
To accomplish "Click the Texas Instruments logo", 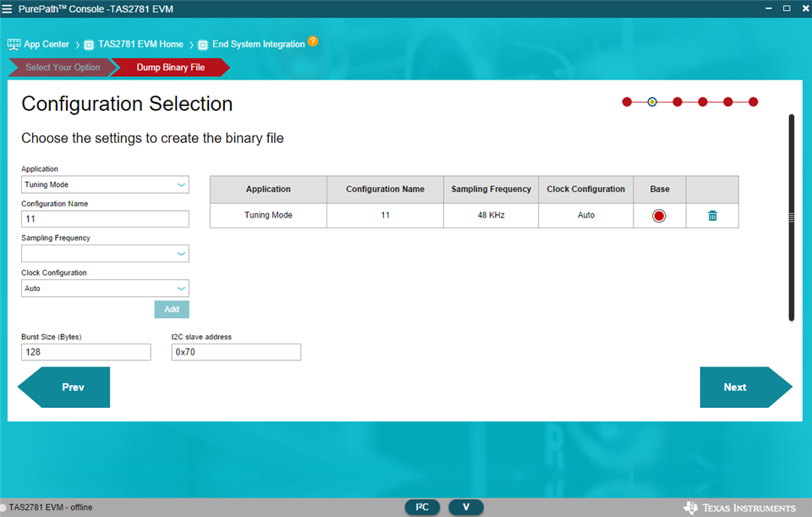I will [739, 508].
